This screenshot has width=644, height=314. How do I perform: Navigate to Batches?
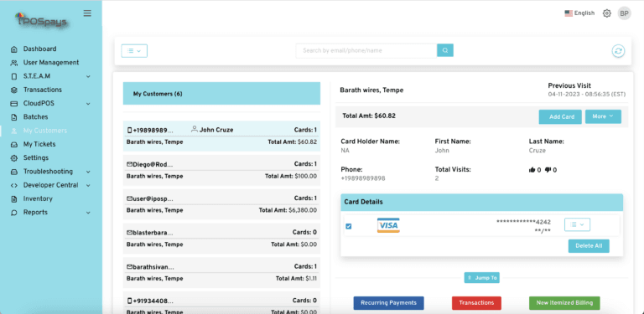pyautogui.click(x=35, y=117)
